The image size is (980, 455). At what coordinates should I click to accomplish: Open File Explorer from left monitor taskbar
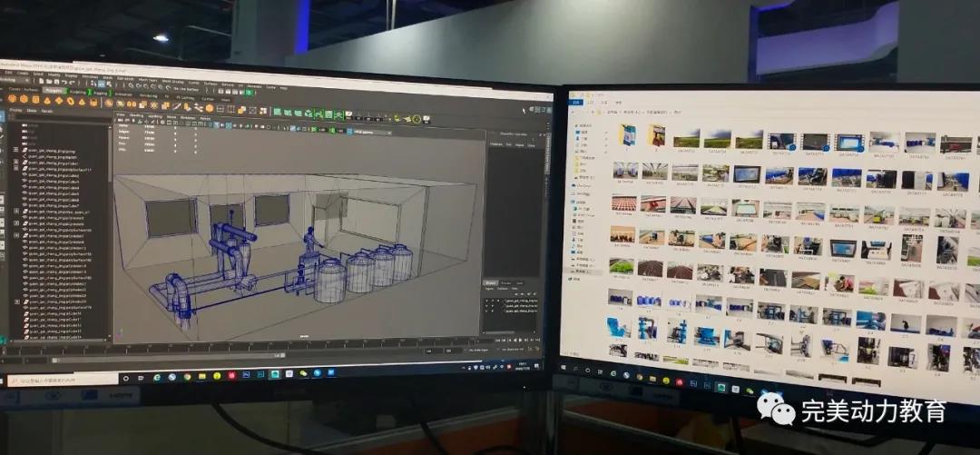(x=201, y=376)
